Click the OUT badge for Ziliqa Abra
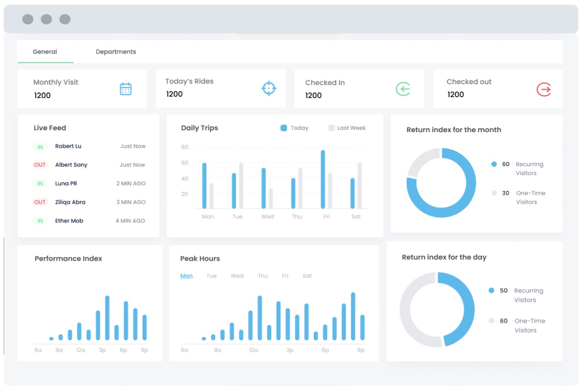This screenshot has height=392, width=582. [x=40, y=202]
